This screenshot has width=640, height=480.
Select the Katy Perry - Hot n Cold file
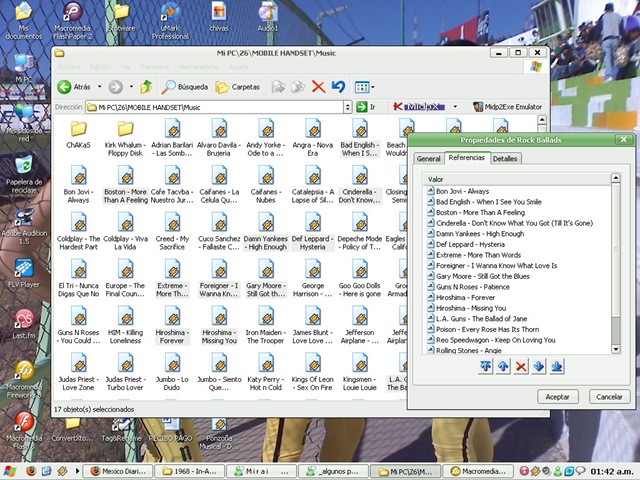[266, 372]
